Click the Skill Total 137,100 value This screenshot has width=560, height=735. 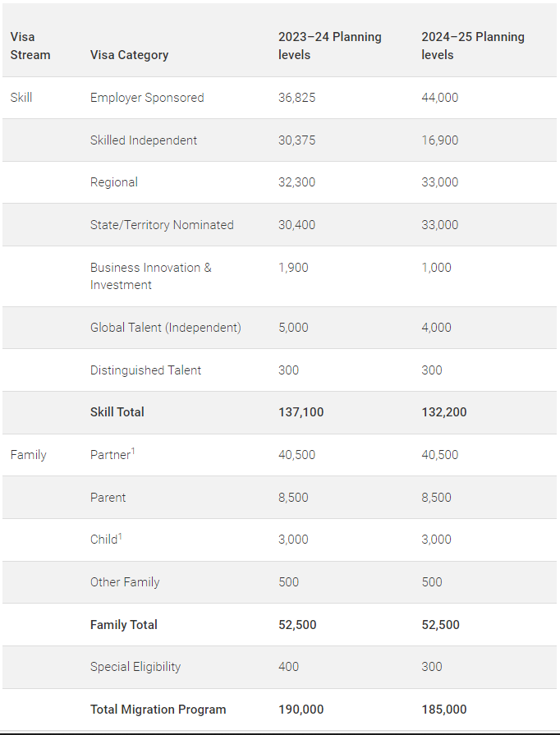click(301, 412)
